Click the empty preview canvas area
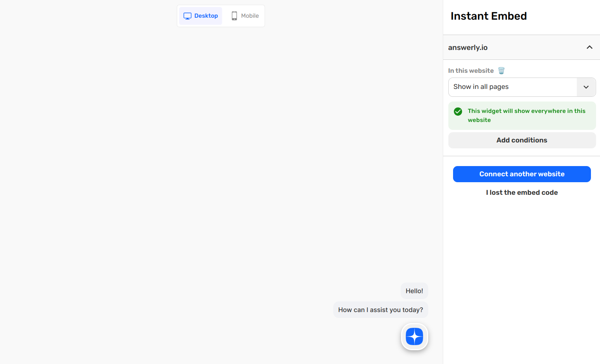600x364 pixels. pos(221,157)
